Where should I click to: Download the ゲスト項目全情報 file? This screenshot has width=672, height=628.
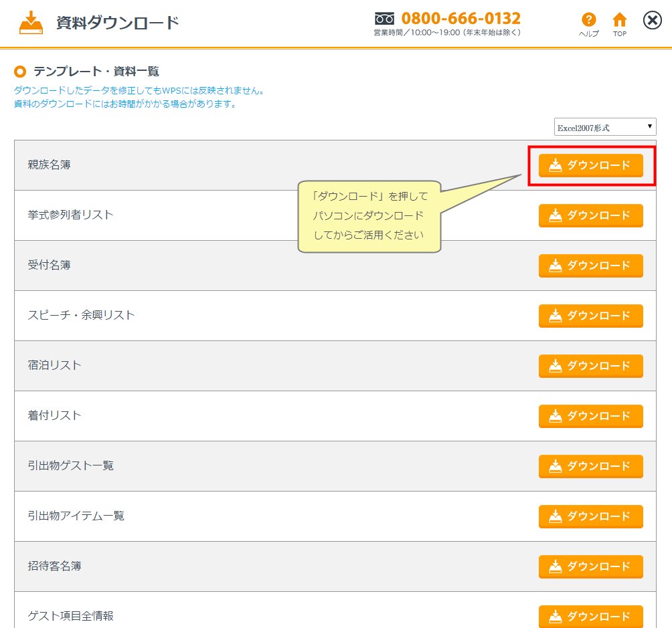coord(590,616)
